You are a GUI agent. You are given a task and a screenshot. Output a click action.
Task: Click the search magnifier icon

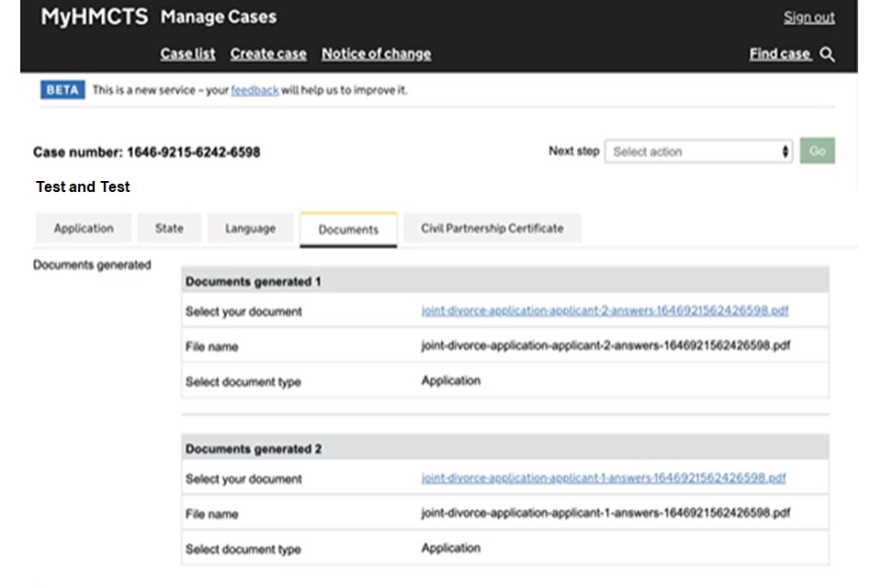pos(827,55)
